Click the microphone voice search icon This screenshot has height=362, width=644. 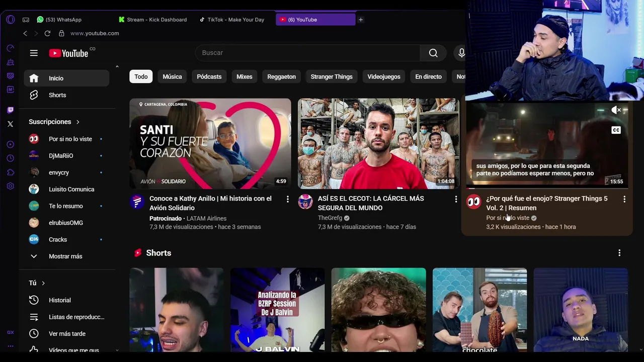(461, 53)
